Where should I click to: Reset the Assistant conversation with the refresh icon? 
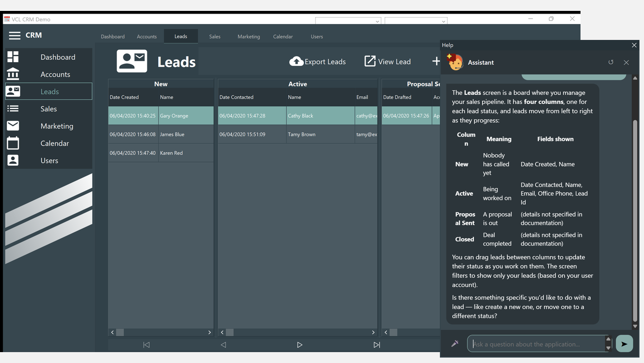pos(611,62)
